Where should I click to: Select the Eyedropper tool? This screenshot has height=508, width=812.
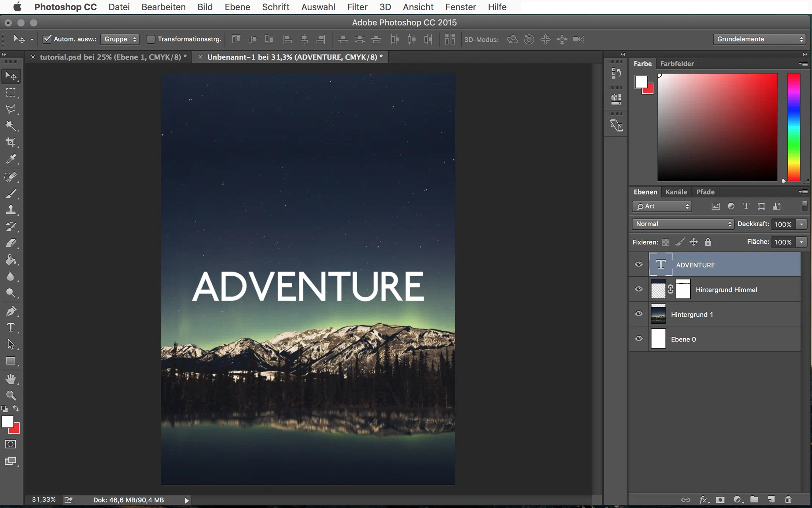point(11,159)
